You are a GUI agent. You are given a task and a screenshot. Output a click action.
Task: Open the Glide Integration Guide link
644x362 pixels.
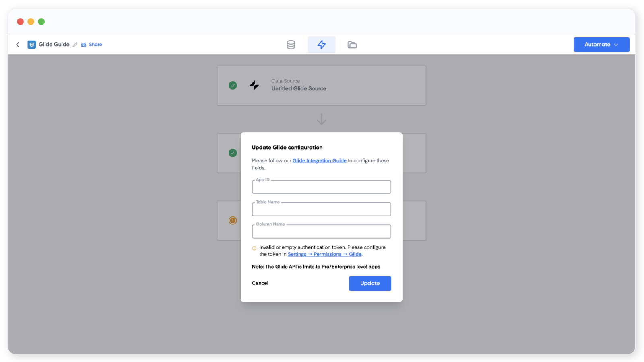[x=319, y=161]
